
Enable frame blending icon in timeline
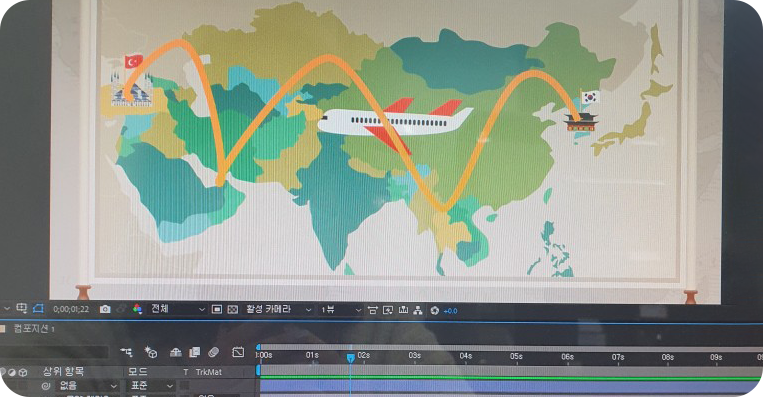pos(195,352)
